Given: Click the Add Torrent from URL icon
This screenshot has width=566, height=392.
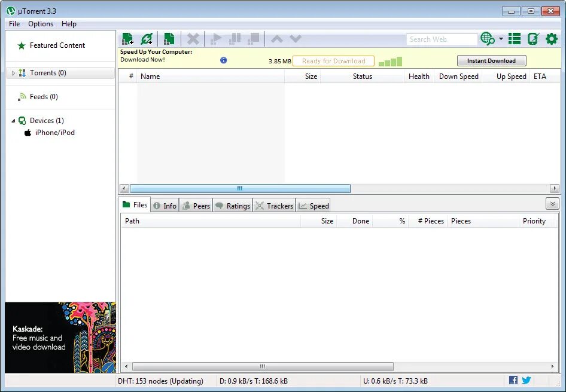Looking at the screenshot, I should [x=147, y=39].
